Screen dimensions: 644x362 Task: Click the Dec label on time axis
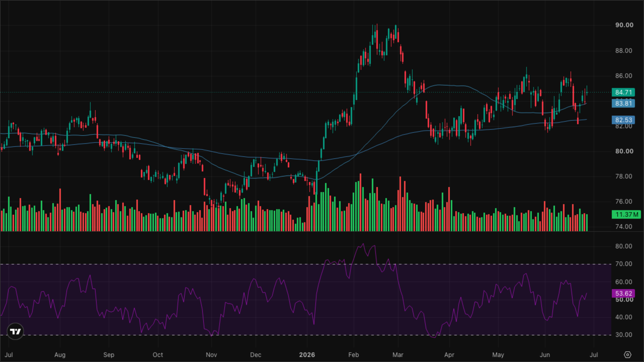click(255, 355)
